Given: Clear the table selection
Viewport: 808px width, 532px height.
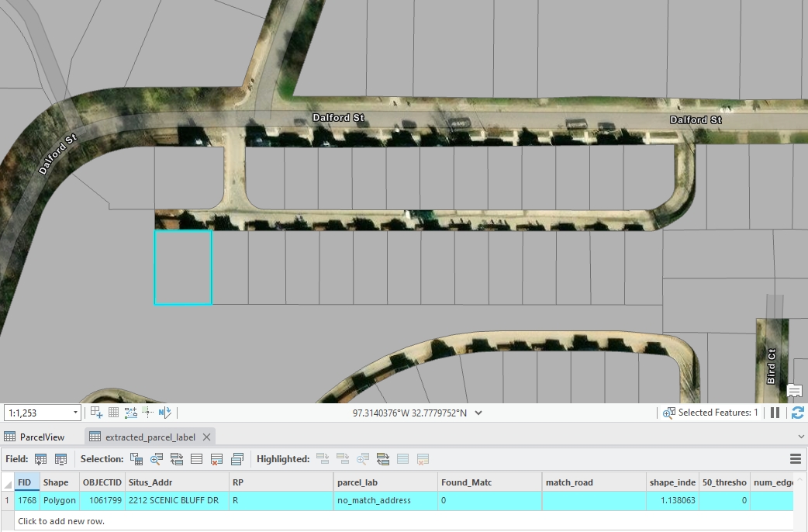Looking at the screenshot, I should [197, 459].
